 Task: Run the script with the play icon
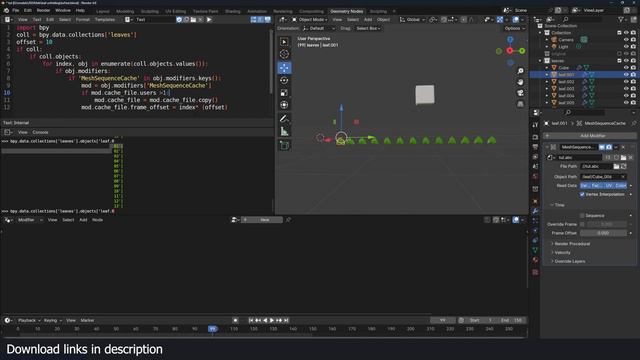(x=209, y=20)
